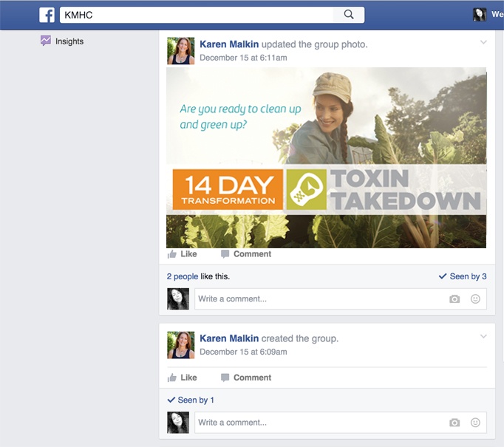504x447 pixels.
Task: Attach photo via camera icon on photo post comment
Action: point(454,299)
